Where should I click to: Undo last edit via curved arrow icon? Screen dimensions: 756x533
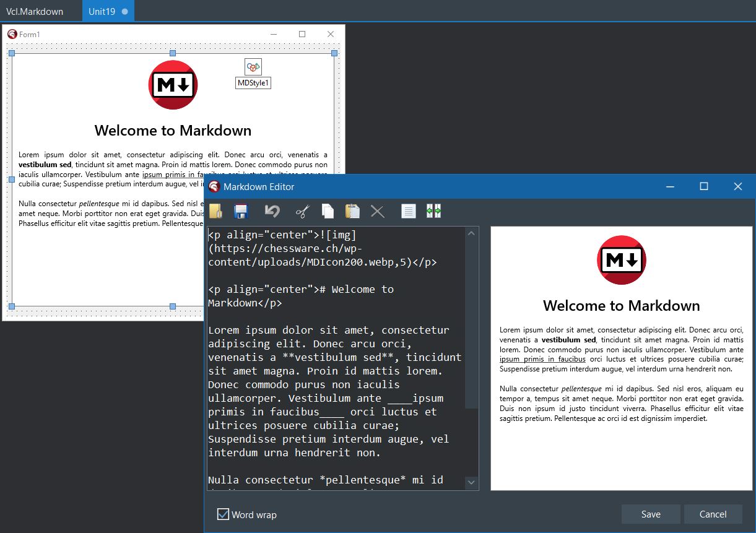272,211
